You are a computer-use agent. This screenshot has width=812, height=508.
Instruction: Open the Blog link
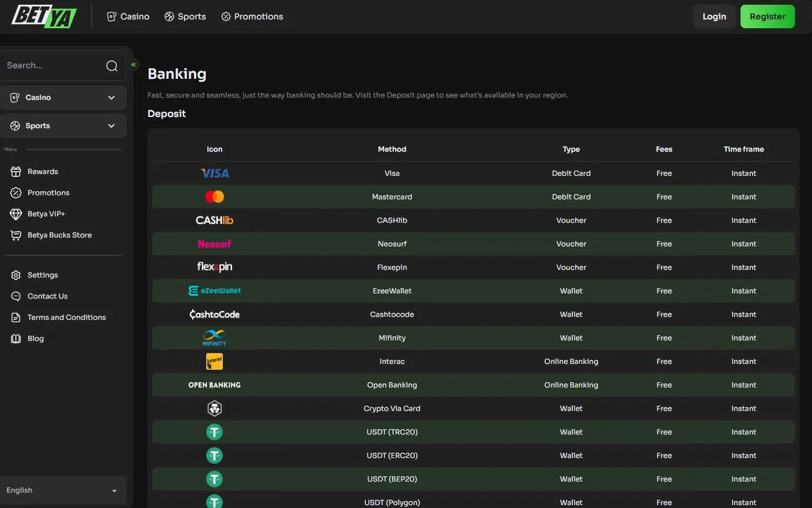(36, 339)
